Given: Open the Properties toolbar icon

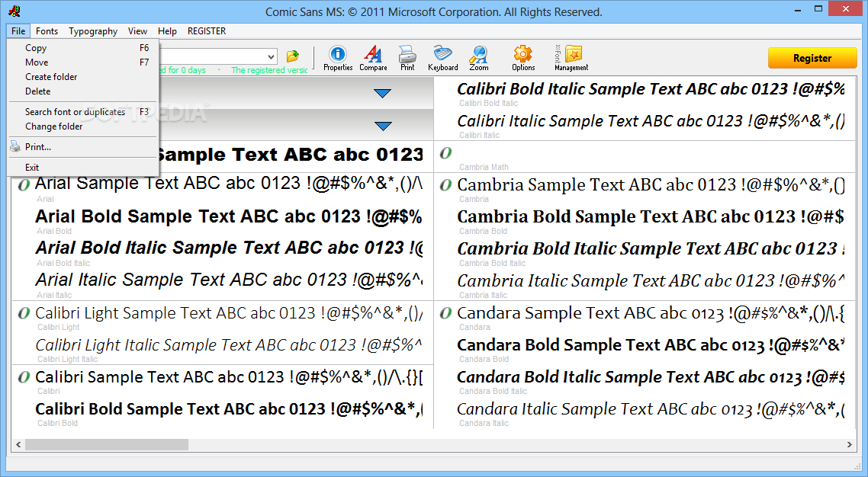Looking at the screenshot, I should (x=338, y=58).
